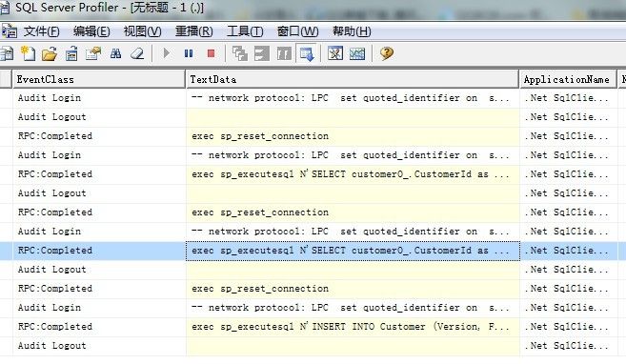
Task: Click the grayed overlapping-windows toolbar icon
Action: pyautogui.click(x=240, y=53)
